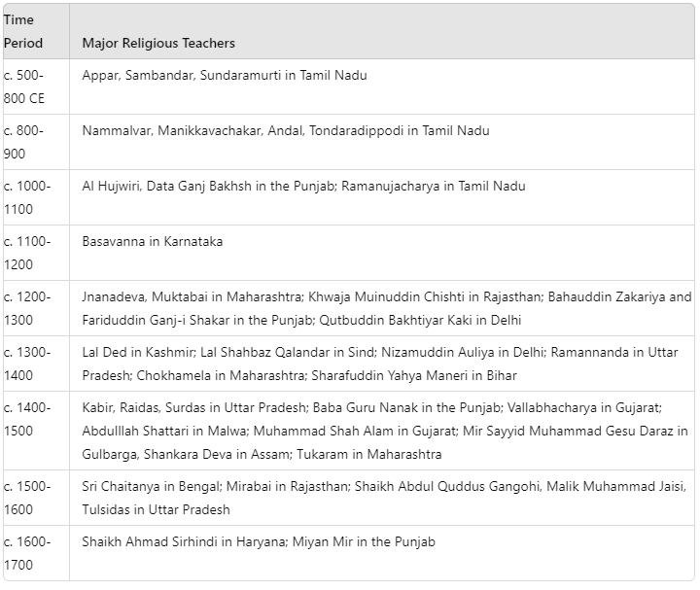Click the "Basavanna in Karnataka" cell
700x590 pixels.
click(x=153, y=241)
